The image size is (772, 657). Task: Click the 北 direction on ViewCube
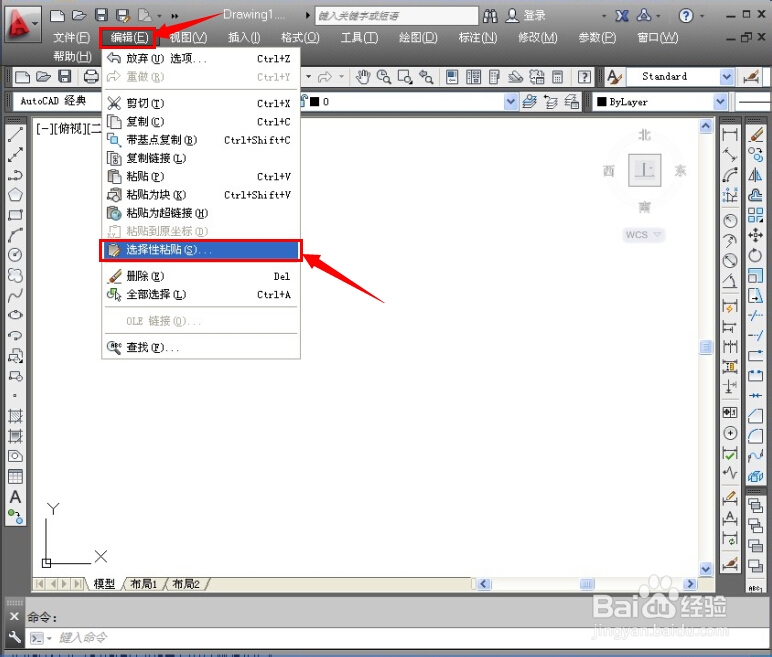tap(644, 135)
